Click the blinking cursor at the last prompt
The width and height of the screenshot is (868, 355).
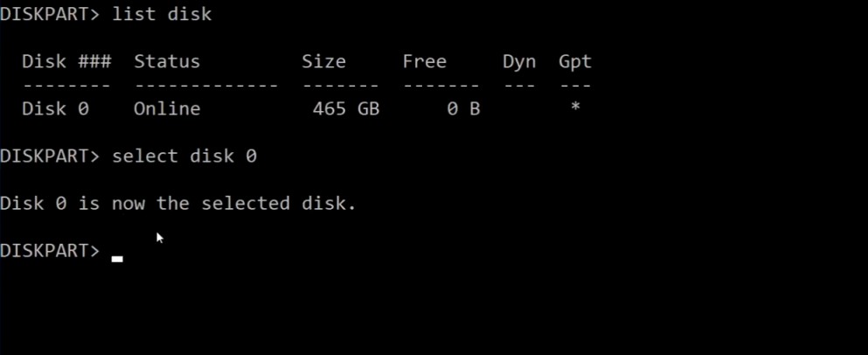117,258
